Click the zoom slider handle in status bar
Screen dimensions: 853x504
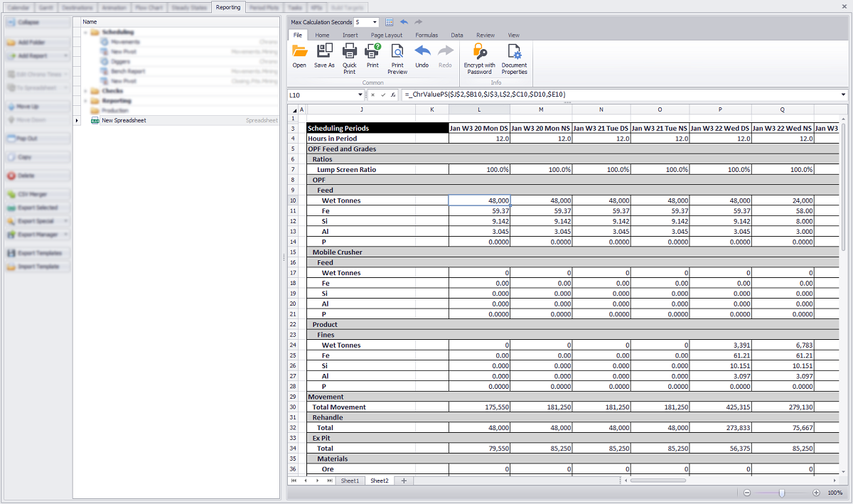point(782,493)
